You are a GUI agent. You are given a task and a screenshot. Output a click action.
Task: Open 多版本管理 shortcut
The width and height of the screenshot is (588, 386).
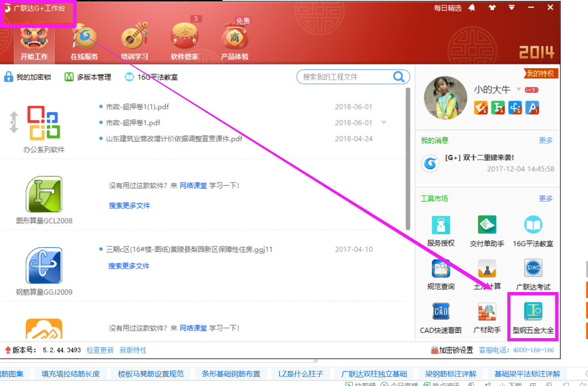tap(88, 77)
